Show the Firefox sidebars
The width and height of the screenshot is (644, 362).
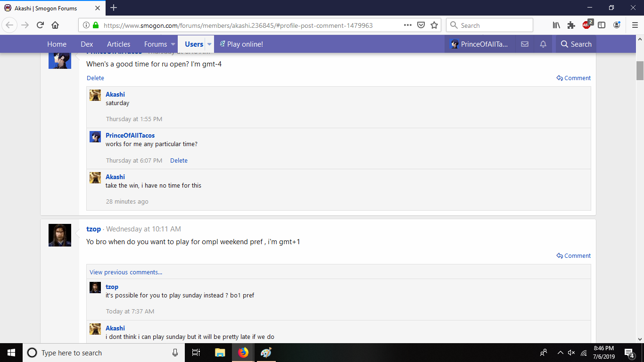click(x=602, y=25)
